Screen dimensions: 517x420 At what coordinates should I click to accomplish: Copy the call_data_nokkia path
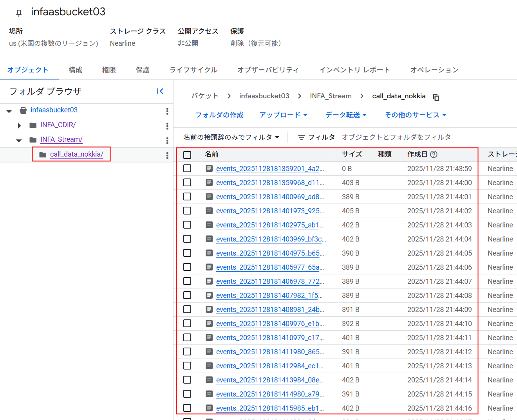tap(436, 97)
